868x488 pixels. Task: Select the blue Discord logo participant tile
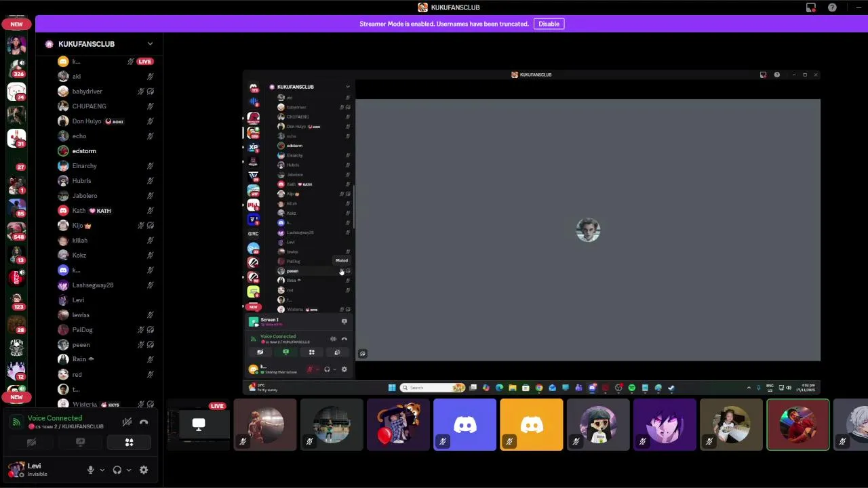click(x=465, y=425)
